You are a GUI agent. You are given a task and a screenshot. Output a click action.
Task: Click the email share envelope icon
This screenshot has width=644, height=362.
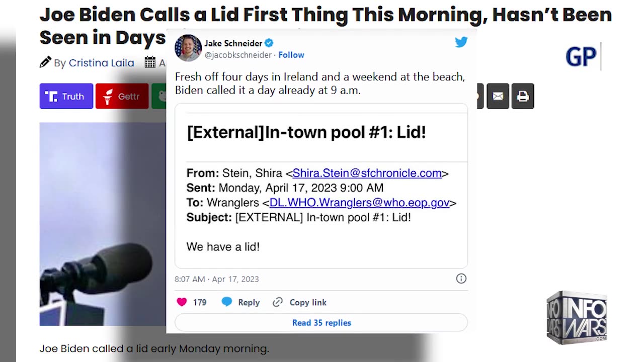498,96
